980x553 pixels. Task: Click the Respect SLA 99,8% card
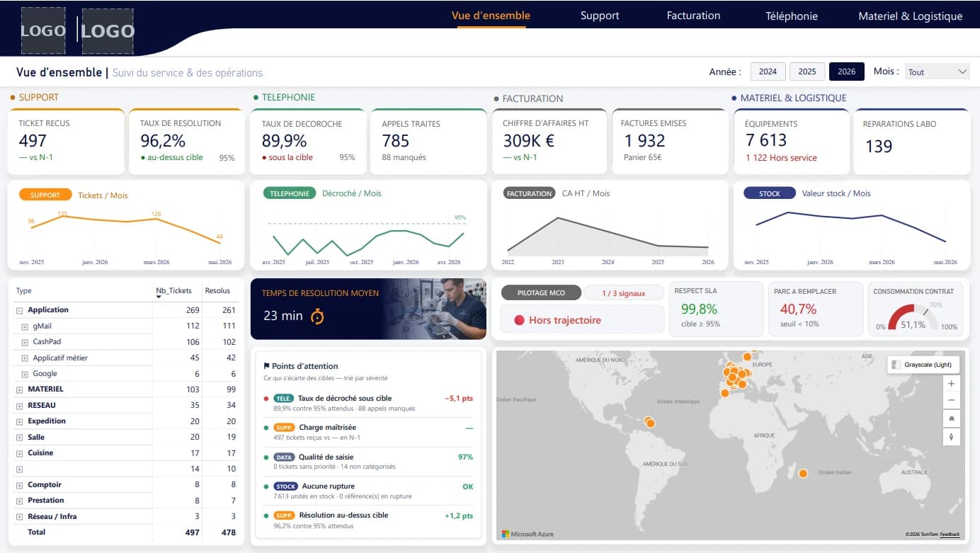[x=716, y=309]
